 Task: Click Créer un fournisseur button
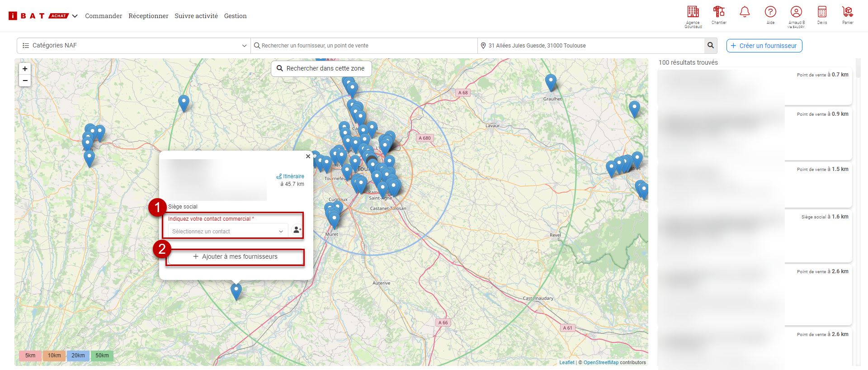[x=764, y=46]
